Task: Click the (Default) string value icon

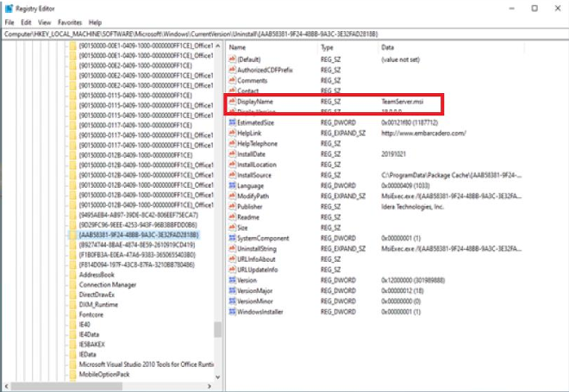Action: 232,59
